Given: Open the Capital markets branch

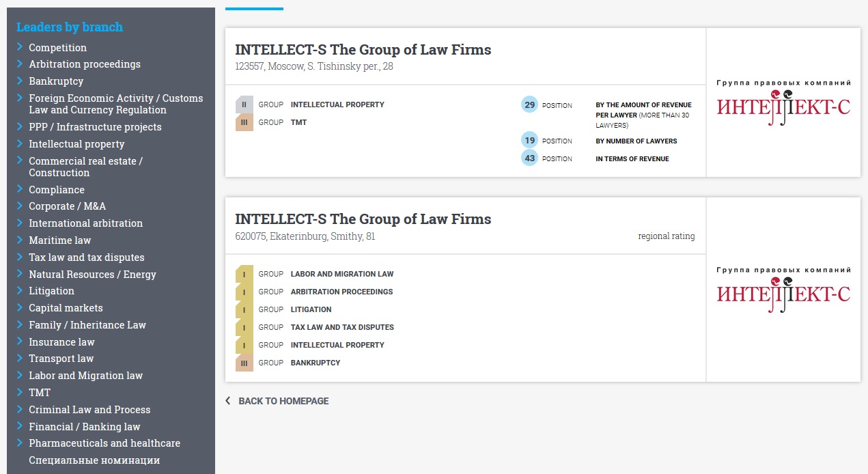Looking at the screenshot, I should [x=66, y=308].
